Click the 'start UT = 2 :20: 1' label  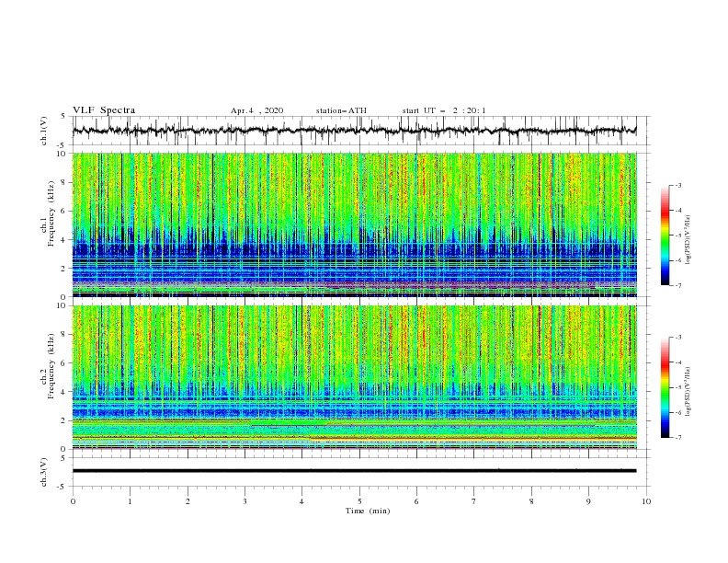pos(444,110)
